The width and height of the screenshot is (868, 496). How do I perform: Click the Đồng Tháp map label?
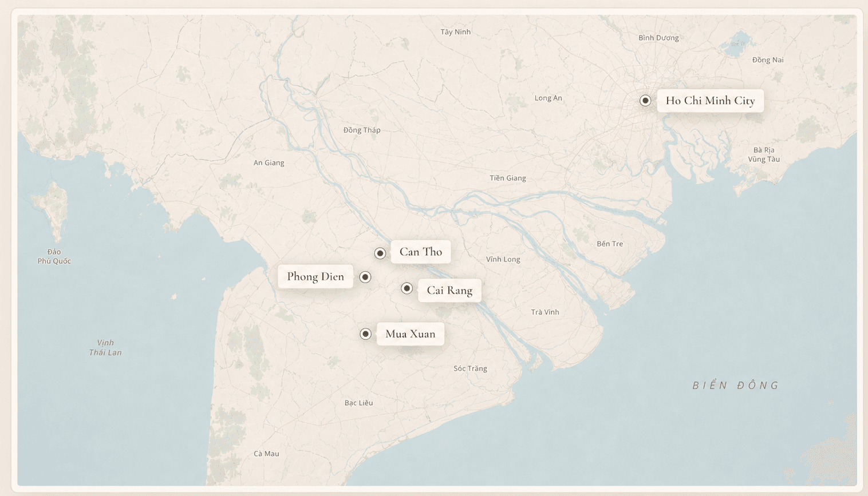362,130
